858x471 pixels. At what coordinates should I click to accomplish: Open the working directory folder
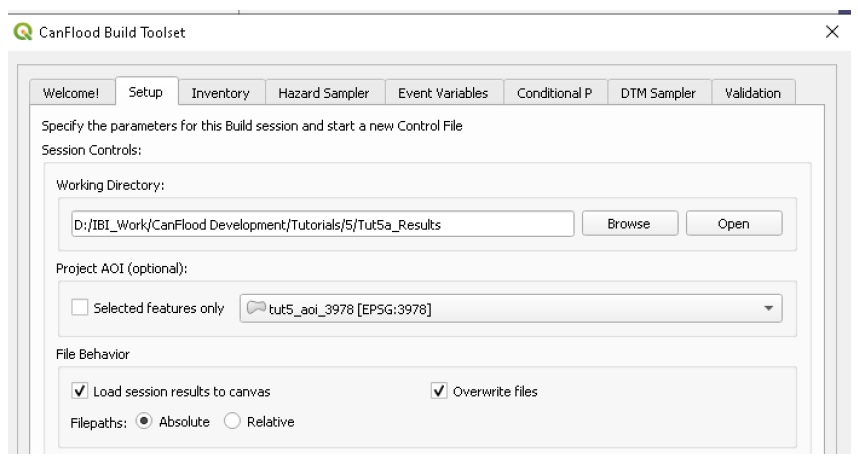734,224
